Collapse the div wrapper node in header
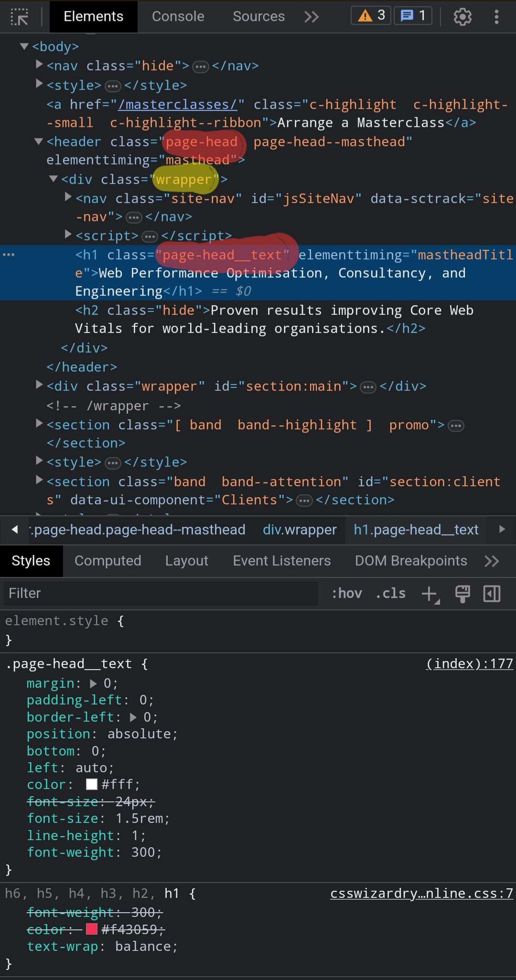Screen dimensions: 516x980 point(54,179)
